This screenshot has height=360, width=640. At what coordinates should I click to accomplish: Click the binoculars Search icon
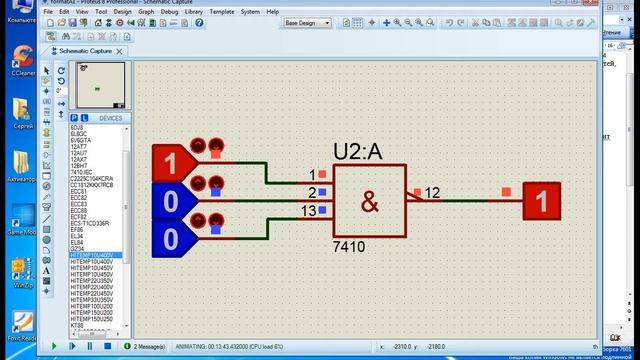point(65,37)
